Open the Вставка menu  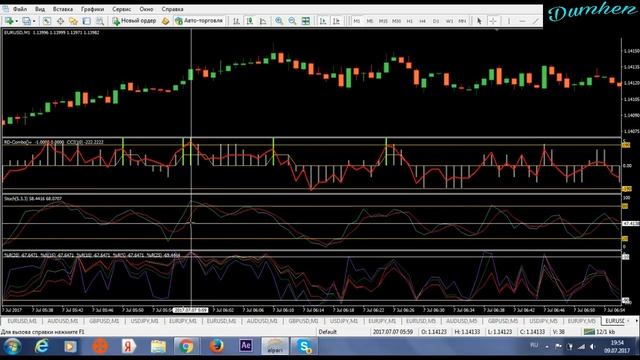(63, 9)
